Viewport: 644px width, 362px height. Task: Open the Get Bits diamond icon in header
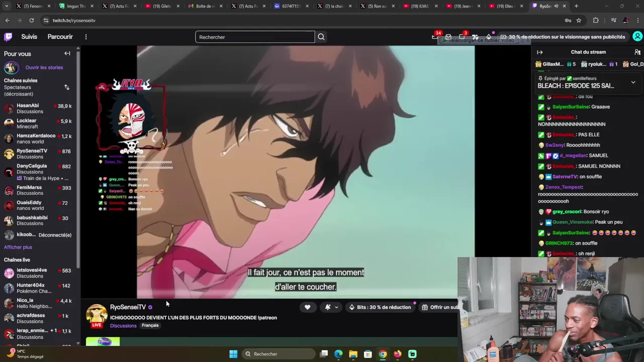tap(489, 37)
